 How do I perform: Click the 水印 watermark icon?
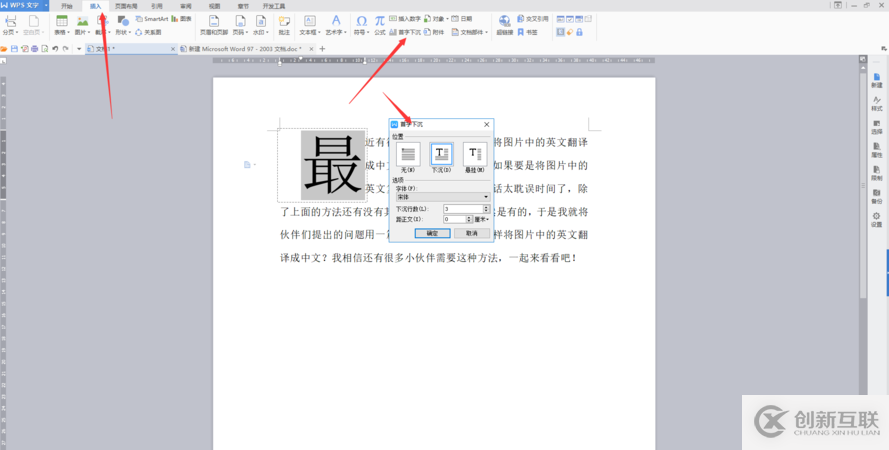pos(260,22)
